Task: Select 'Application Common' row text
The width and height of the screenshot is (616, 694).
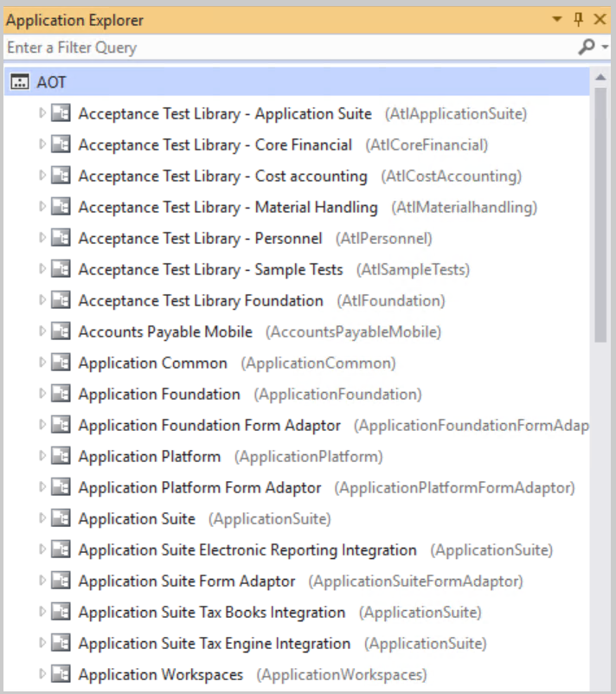Action: 152,363
